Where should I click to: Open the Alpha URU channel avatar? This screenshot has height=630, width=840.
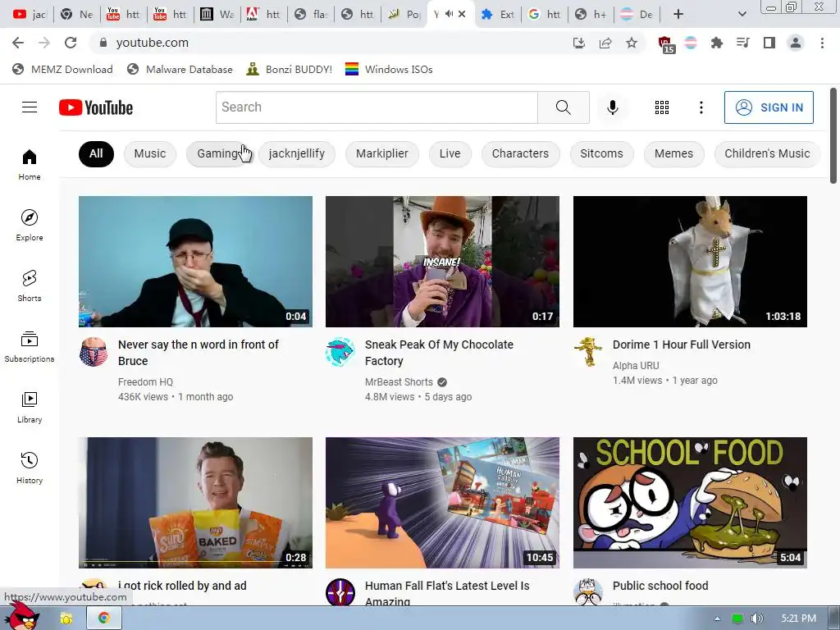coord(587,352)
